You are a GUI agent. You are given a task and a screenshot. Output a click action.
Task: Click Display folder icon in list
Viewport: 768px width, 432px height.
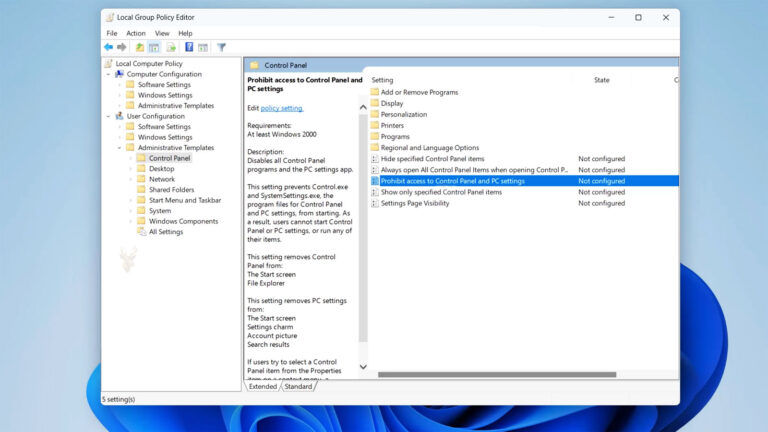coord(375,103)
